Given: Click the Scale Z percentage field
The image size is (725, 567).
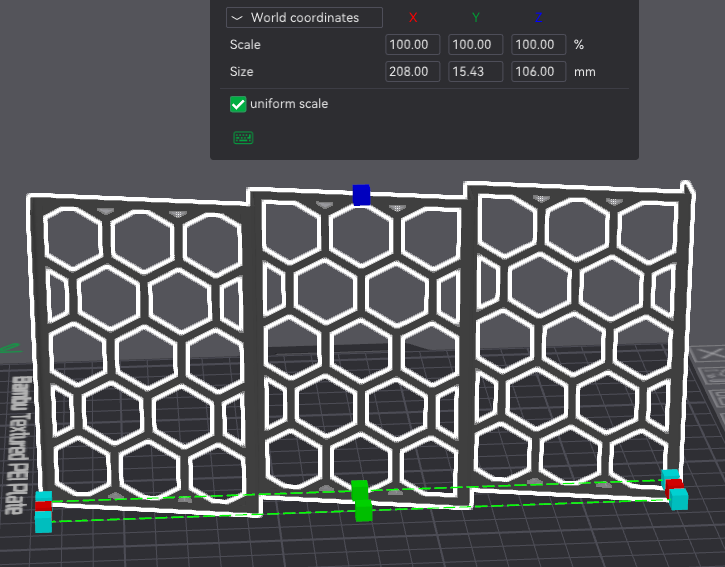Looking at the screenshot, I should [538, 44].
